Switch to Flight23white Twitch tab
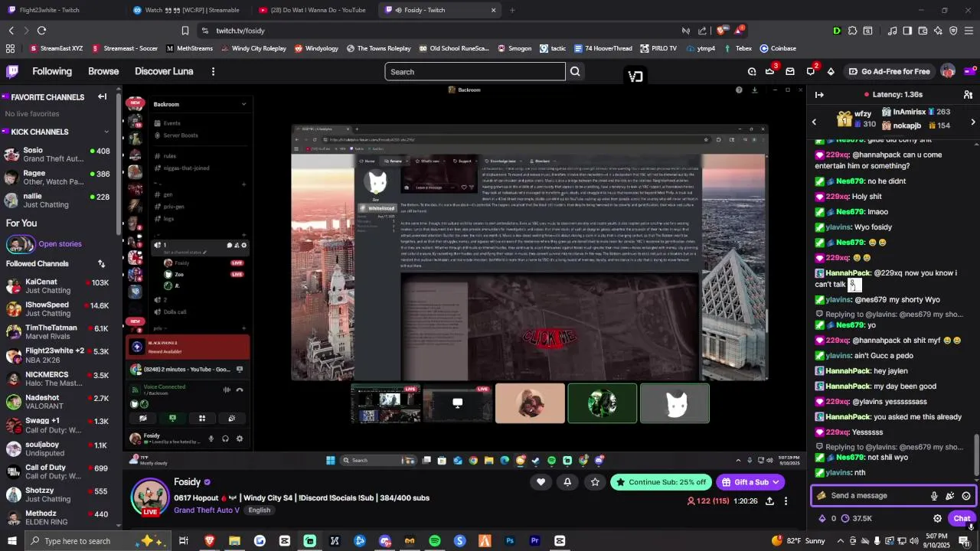The image size is (980, 551). click(x=61, y=10)
